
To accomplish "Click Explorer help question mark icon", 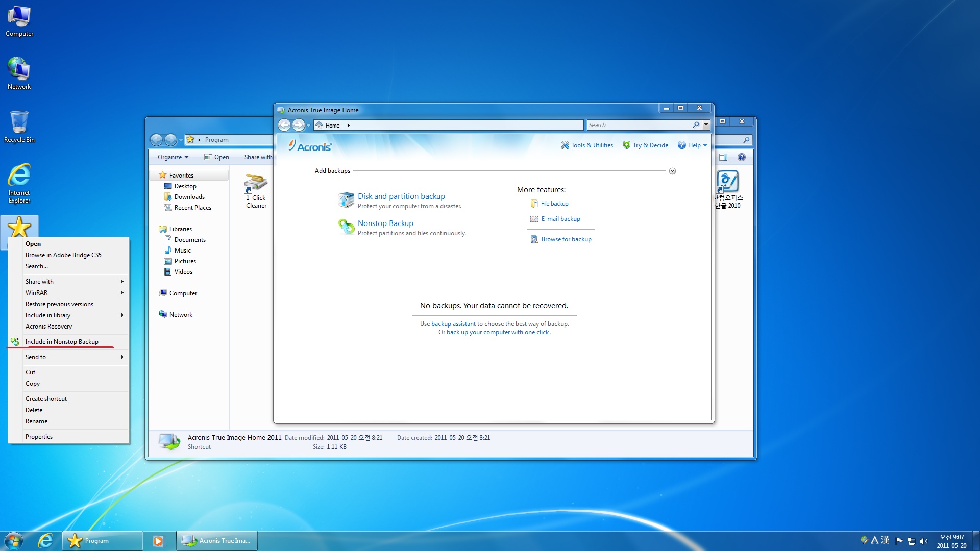I will click(742, 157).
